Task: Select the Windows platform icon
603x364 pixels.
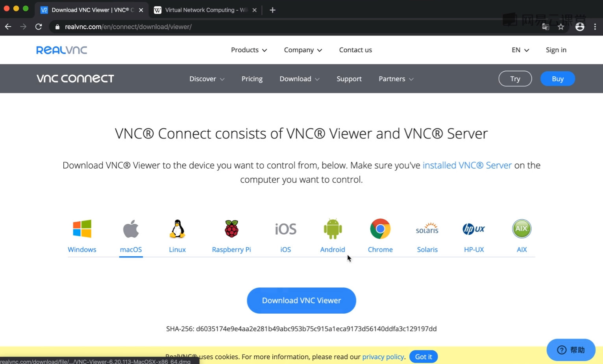Action: 82,229
